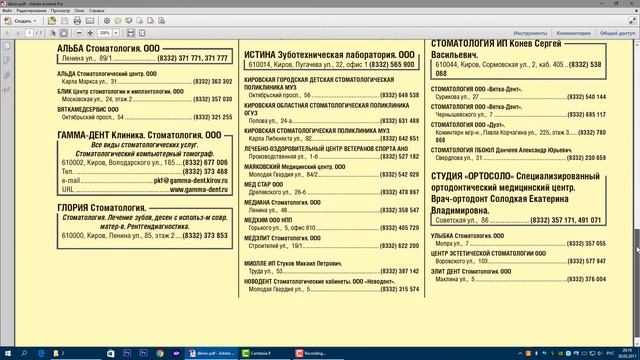The width and height of the screenshot is (640, 360).
Task: Click the last page-document icon in the upper toolbar
Action: (x=162, y=21)
